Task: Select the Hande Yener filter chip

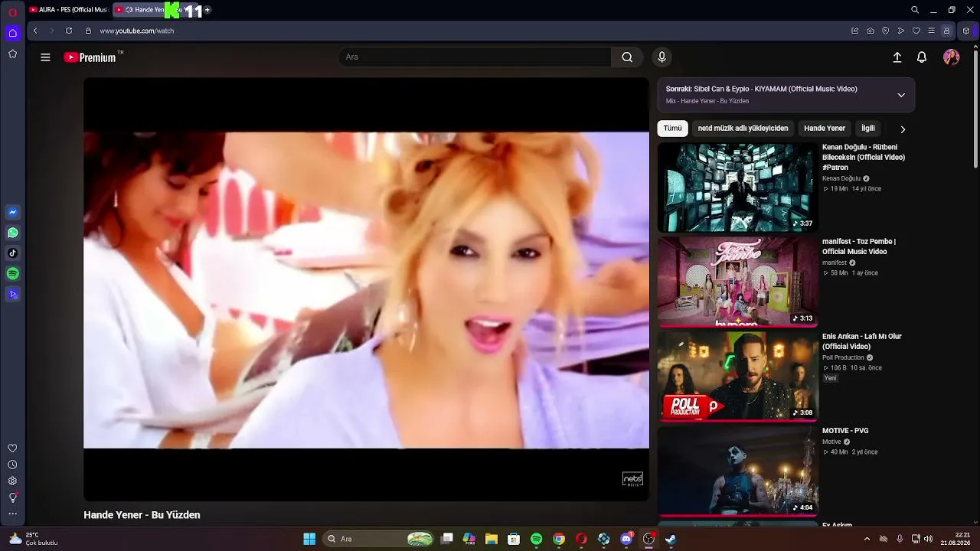Action: click(825, 129)
